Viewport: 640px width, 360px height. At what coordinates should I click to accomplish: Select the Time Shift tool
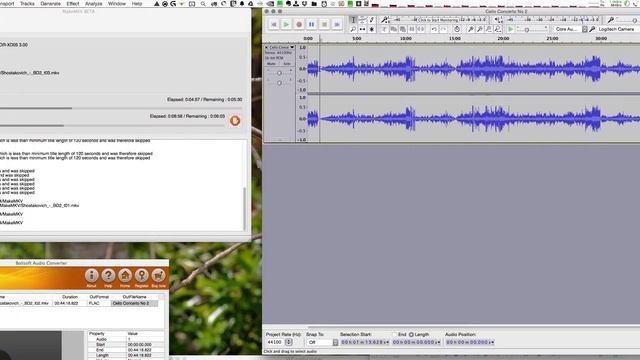click(362, 29)
